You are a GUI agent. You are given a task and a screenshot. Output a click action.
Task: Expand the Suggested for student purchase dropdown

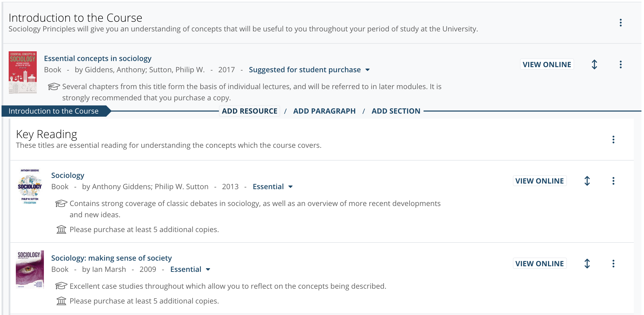pyautogui.click(x=309, y=70)
